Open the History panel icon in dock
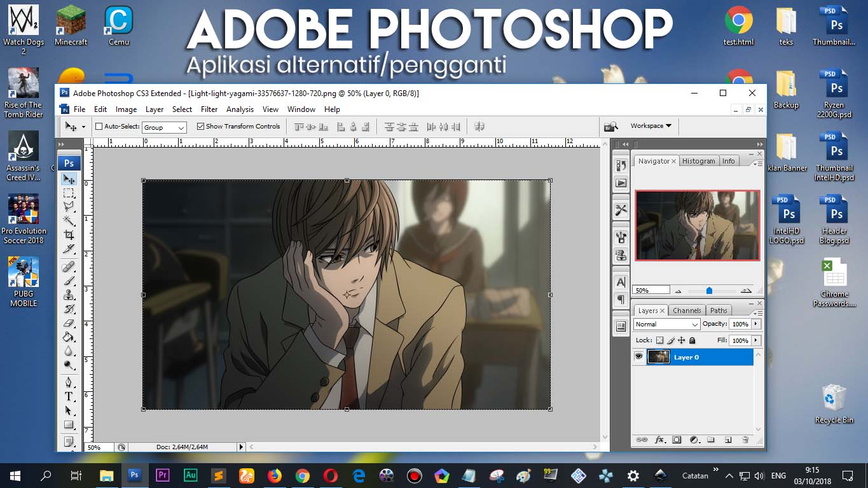The height and width of the screenshot is (488, 868). [x=621, y=165]
